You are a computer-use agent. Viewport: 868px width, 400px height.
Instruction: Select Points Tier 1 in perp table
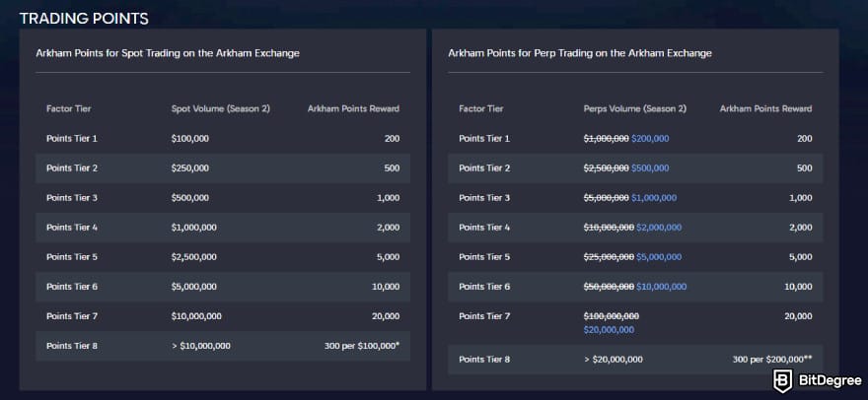(484, 139)
